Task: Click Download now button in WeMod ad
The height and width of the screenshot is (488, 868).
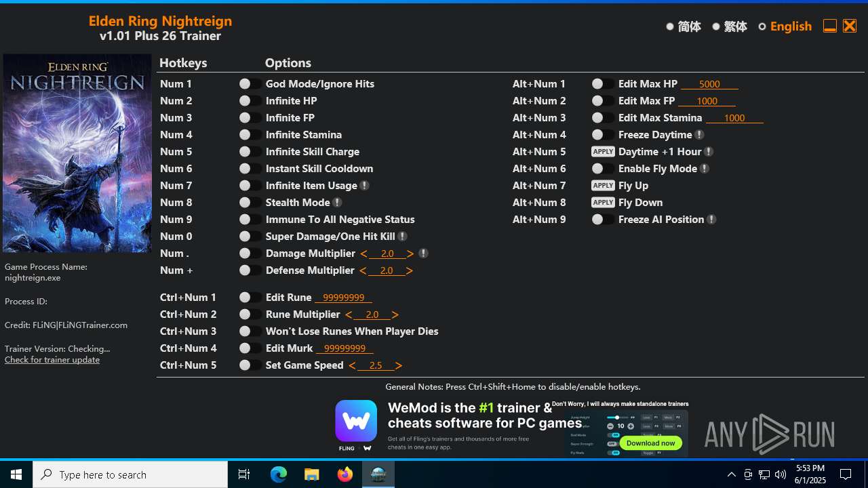Action: (x=650, y=443)
